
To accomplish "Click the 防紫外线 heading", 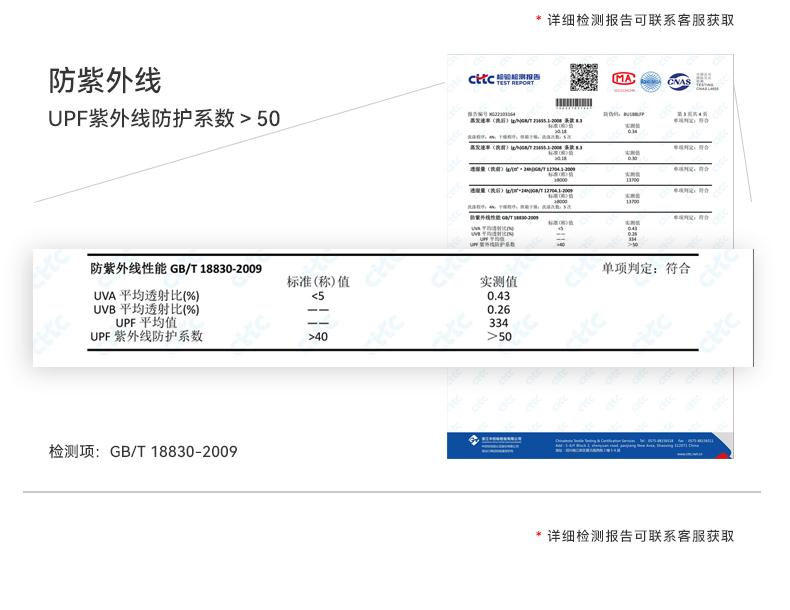I will pos(105,80).
